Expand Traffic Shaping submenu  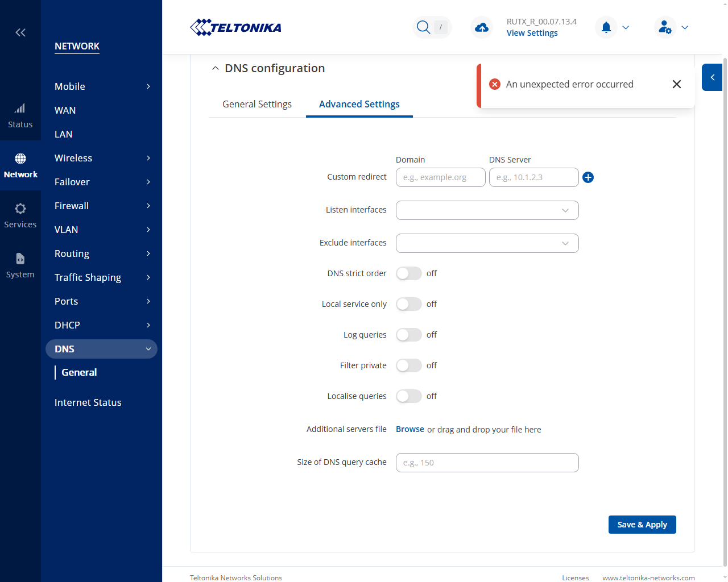pos(148,277)
